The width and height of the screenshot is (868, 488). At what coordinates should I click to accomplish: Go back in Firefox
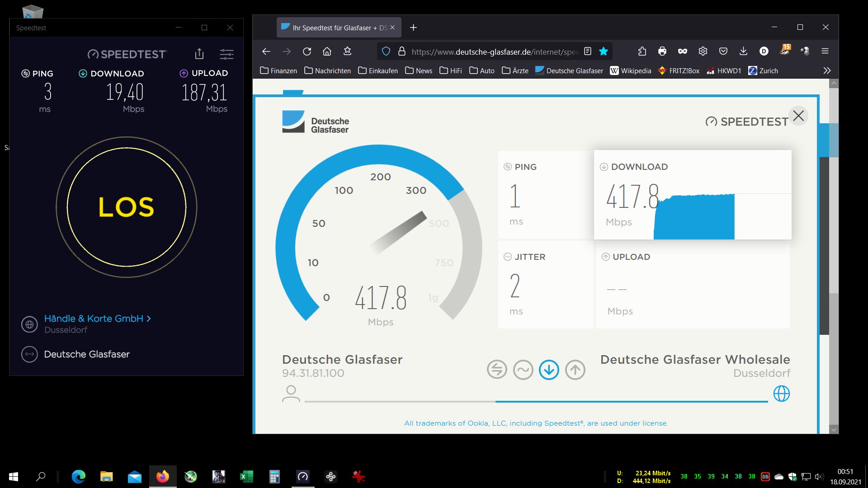coord(266,52)
